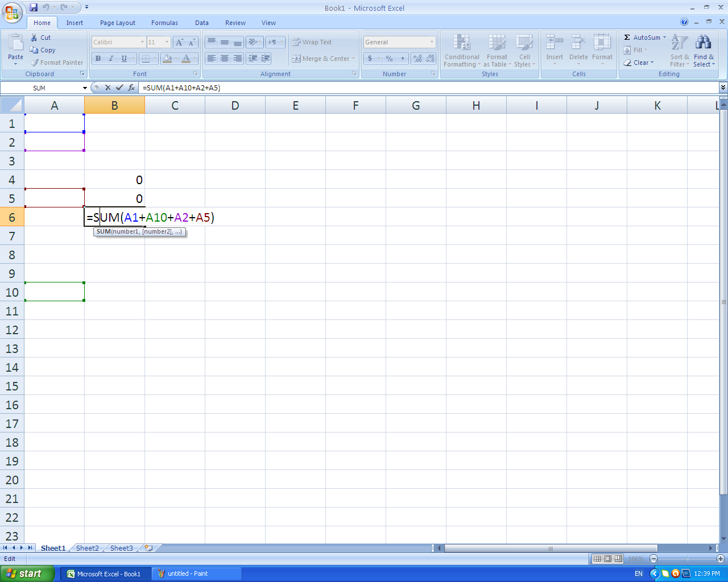
Task: Click the Accounting Number Format dollar icon
Action: [370, 59]
